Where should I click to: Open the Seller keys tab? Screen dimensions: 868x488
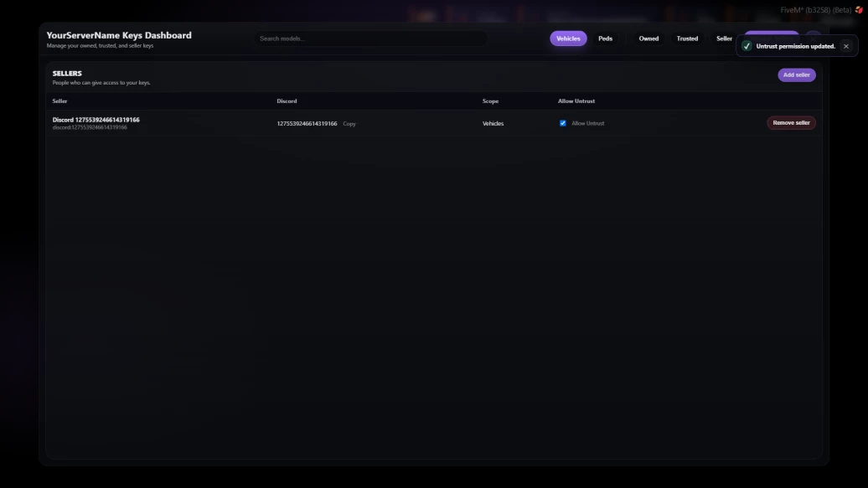pos(724,39)
